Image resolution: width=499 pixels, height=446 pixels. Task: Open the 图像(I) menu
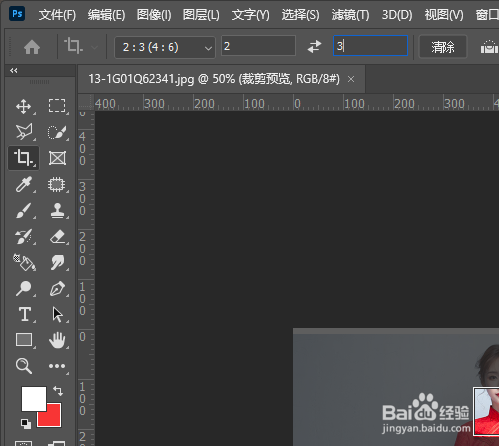[154, 15]
